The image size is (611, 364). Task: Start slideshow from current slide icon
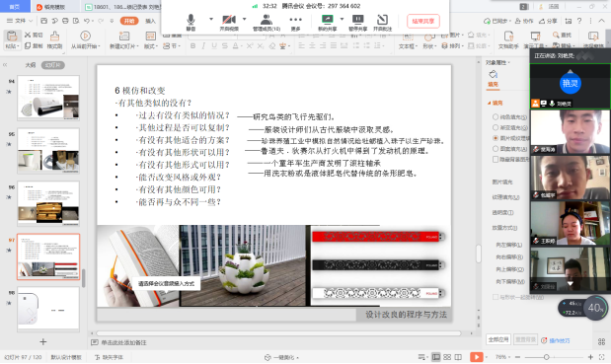click(85, 36)
